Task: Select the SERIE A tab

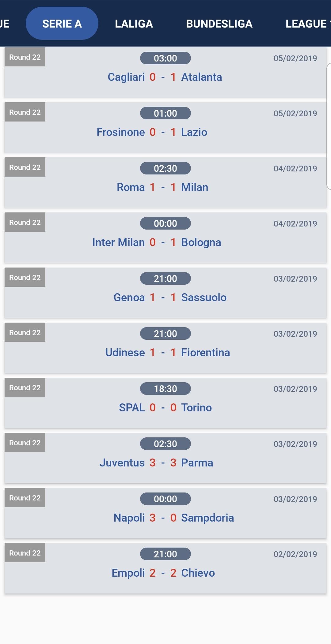Action: click(x=62, y=24)
